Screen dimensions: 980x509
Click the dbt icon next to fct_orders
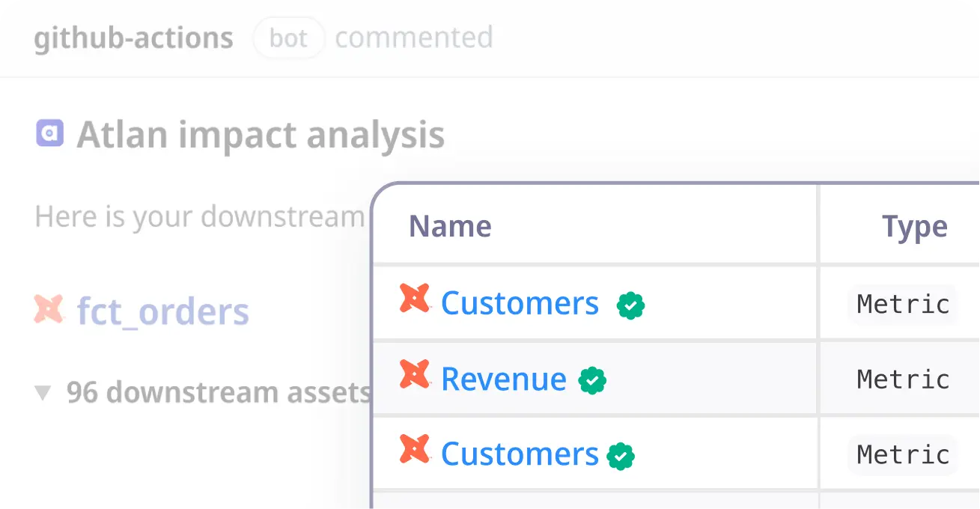49,309
